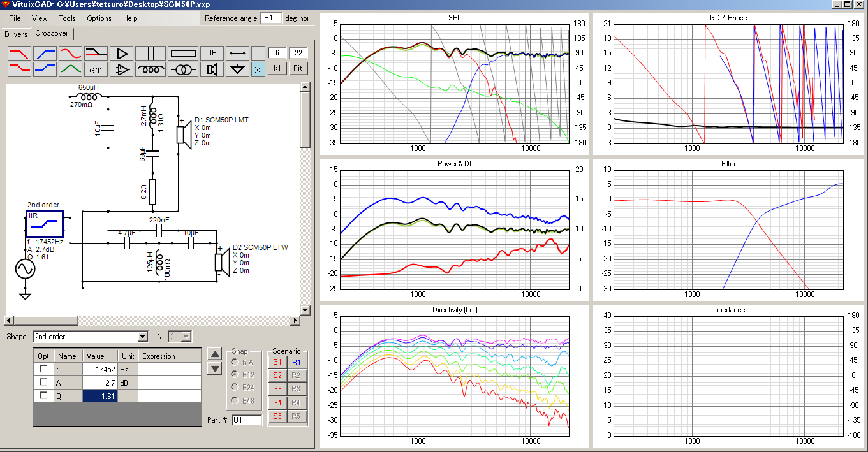Select driver D2 SCM50P LTW symbol
The width and height of the screenshot is (868, 452).
point(221,262)
